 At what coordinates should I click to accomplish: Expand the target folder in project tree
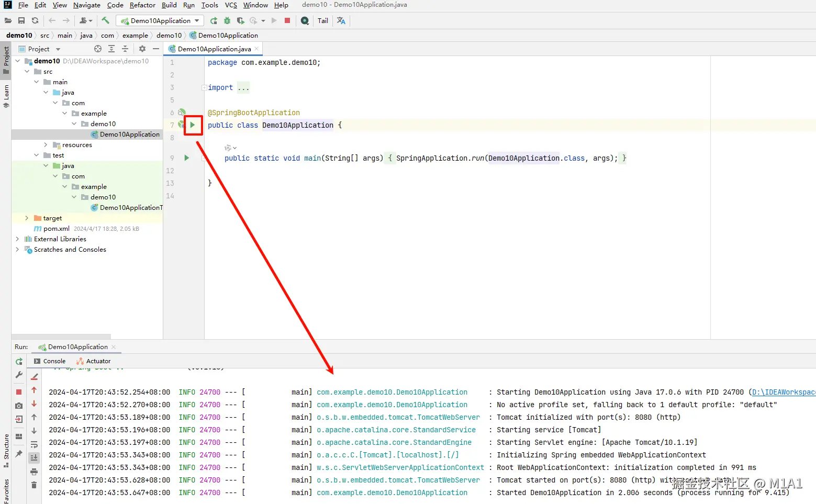pyautogui.click(x=27, y=218)
